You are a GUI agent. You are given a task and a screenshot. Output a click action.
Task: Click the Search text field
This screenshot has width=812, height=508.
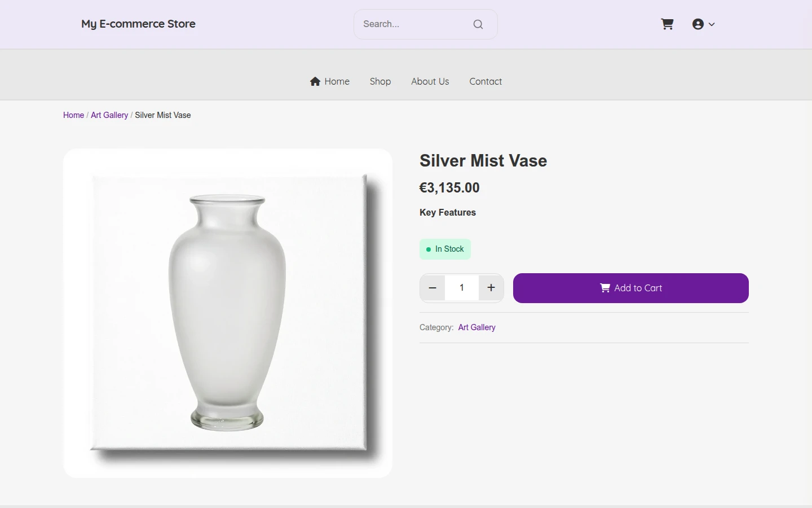point(414,24)
